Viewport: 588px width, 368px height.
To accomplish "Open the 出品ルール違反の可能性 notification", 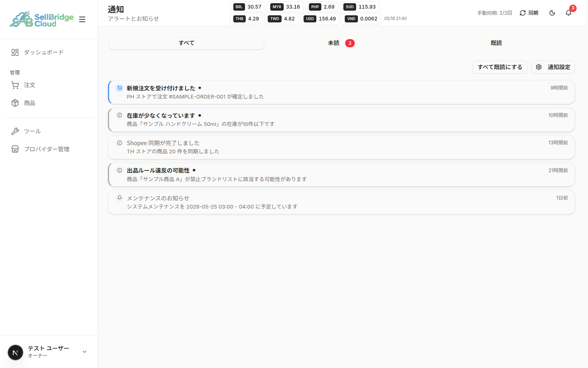I will click(341, 175).
